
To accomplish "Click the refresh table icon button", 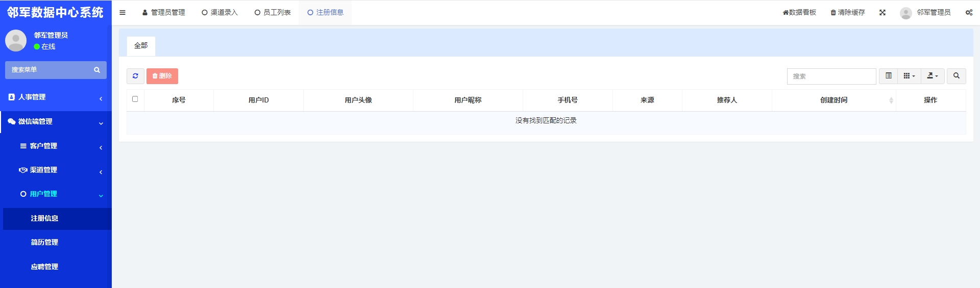I will pos(135,76).
